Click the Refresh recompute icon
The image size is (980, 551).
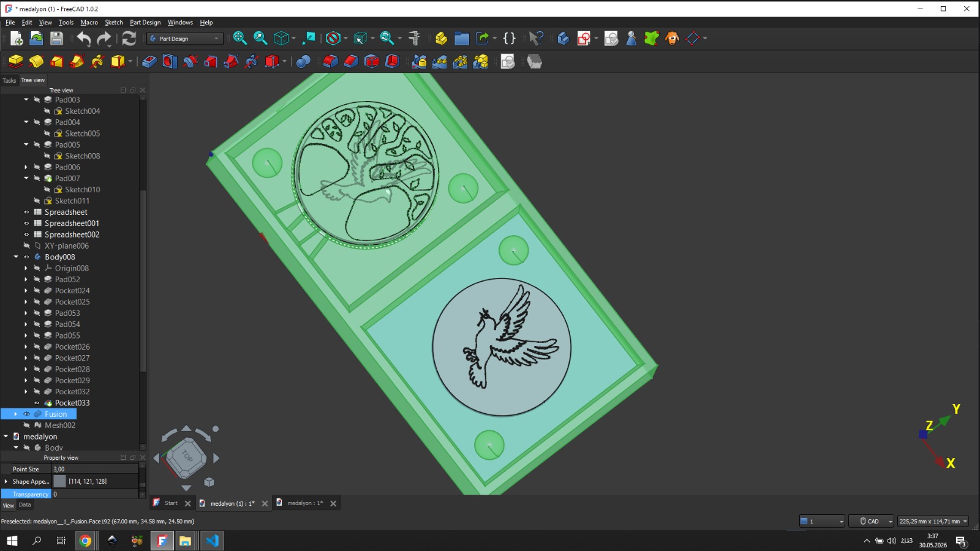coord(129,39)
